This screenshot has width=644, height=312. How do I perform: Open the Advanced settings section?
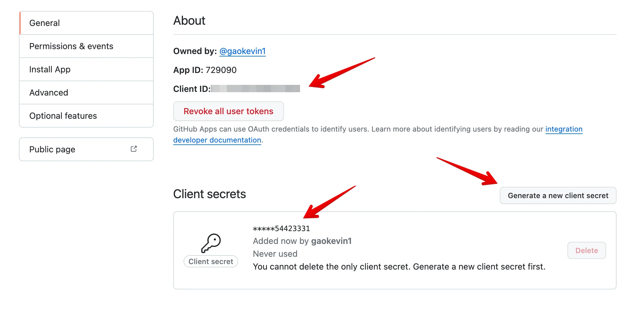tap(48, 93)
